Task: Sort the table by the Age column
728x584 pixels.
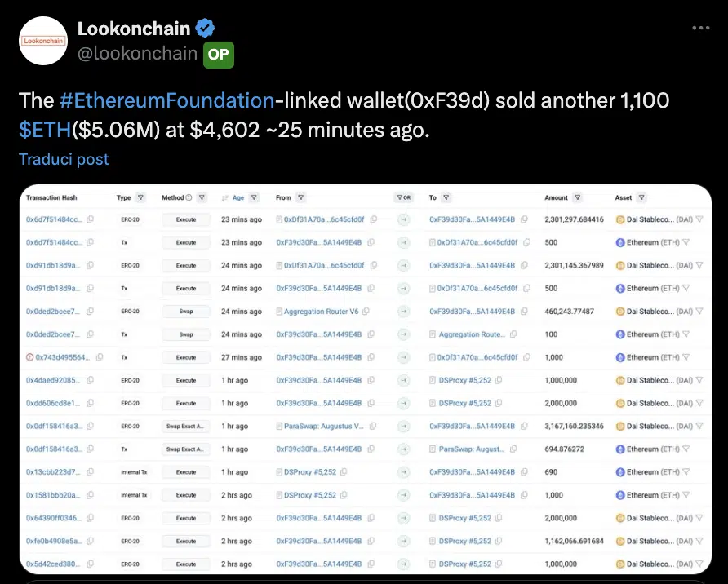Action: 237,198
